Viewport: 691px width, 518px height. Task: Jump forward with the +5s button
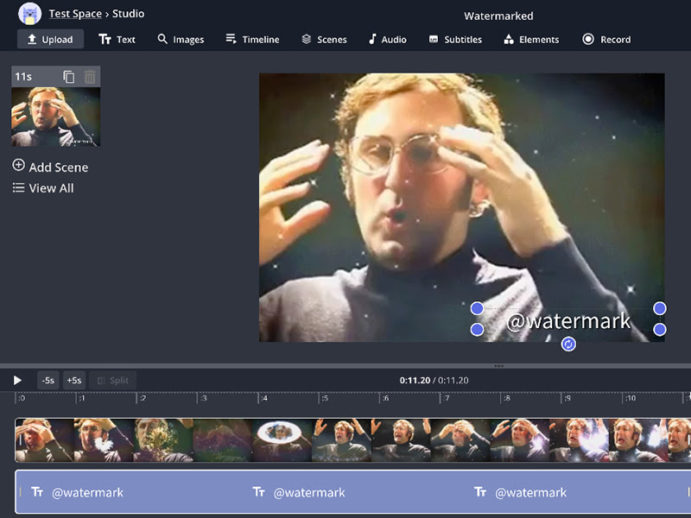point(74,380)
